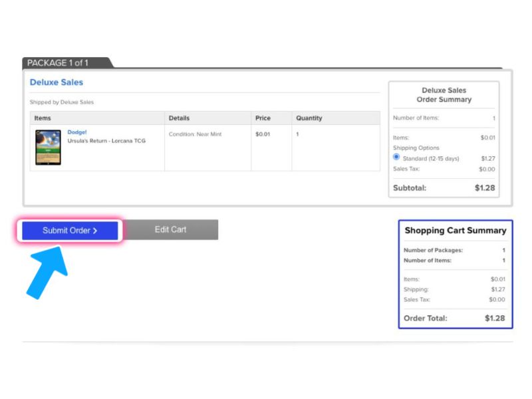Screen dimensions: 532x399
Task: Click the Ursula's Return - Lorcana TCG text
Action: click(x=106, y=141)
